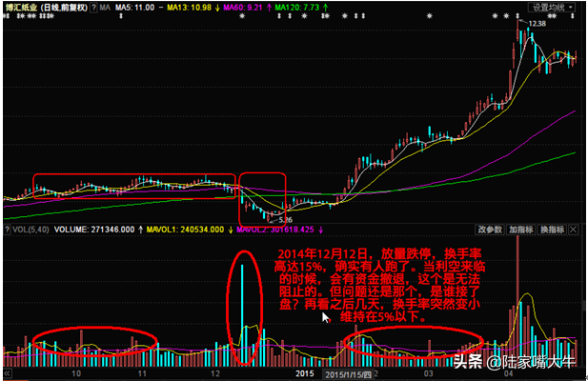Click month 10 on the time axis

[x=76, y=373]
